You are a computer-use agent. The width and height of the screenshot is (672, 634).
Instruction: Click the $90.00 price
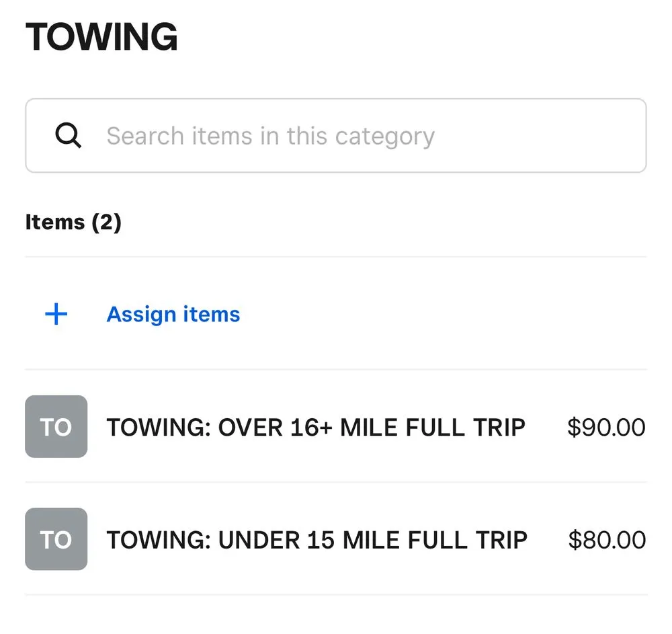click(x=606, y=427)
